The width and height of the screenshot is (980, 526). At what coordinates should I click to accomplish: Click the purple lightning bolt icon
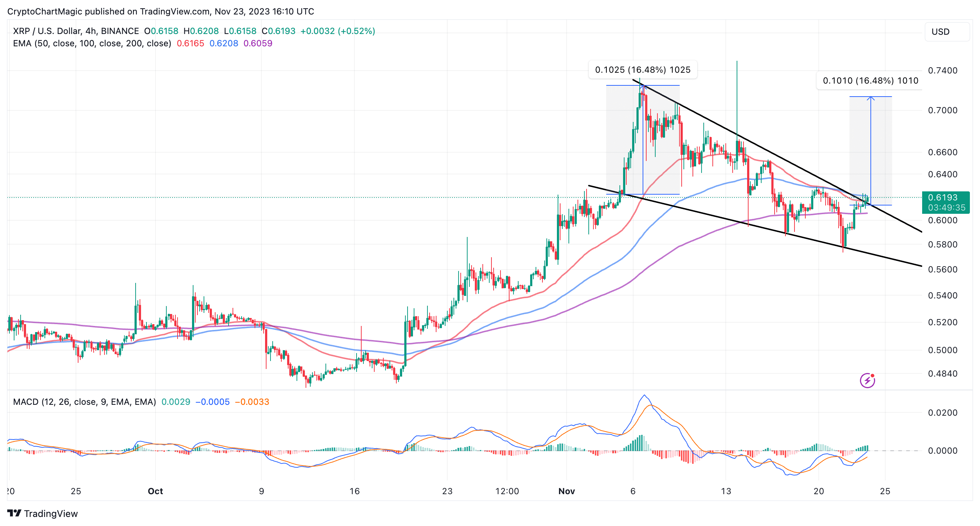coord(867,380)
